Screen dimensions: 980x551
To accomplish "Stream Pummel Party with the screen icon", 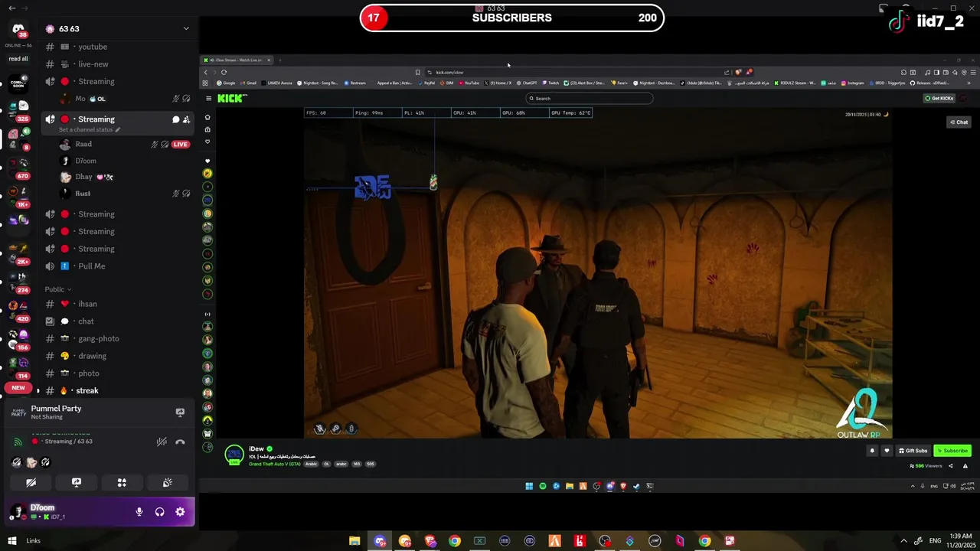I will click(x=180, y=412).
